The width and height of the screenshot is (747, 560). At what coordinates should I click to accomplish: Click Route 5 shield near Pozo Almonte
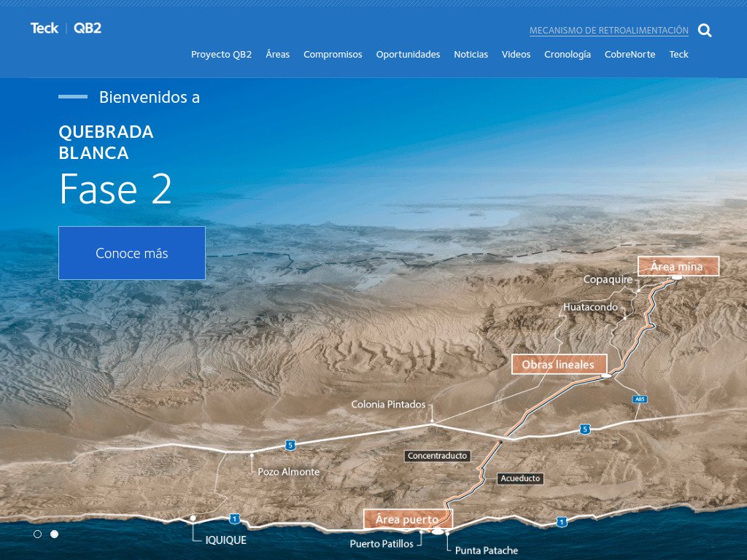(290, 445)
